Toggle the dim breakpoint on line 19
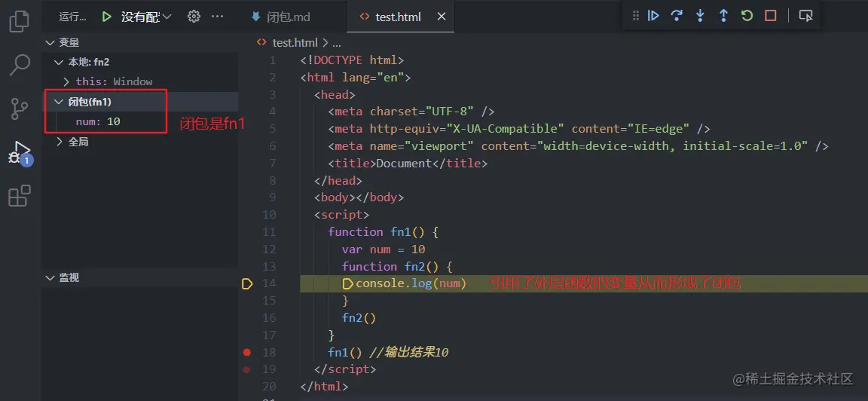Viewport: 868px width, 401px height. (x=247, y=369)
